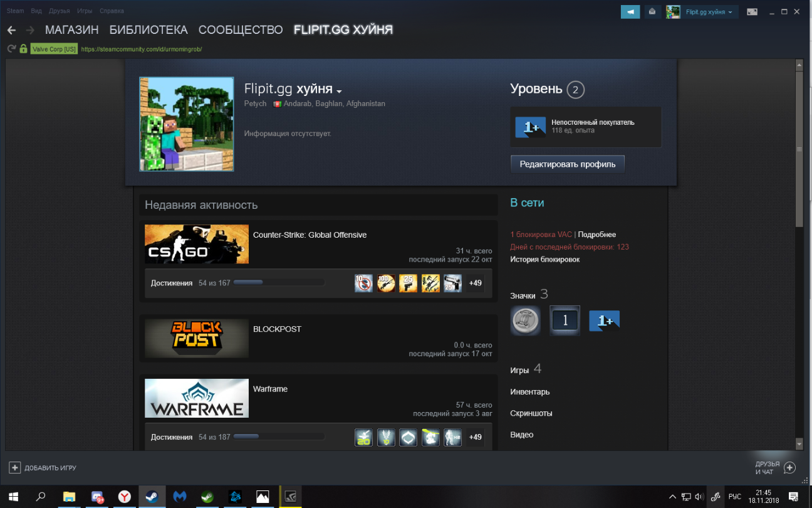
Task: Go back with the left arrow
Action: [x=12, y=30]
